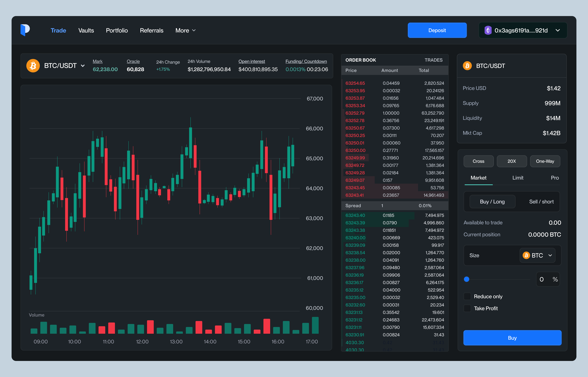The image size is (588, 377).
Task: Click bid price 63240.00 row
Action: tap(395, 238)
